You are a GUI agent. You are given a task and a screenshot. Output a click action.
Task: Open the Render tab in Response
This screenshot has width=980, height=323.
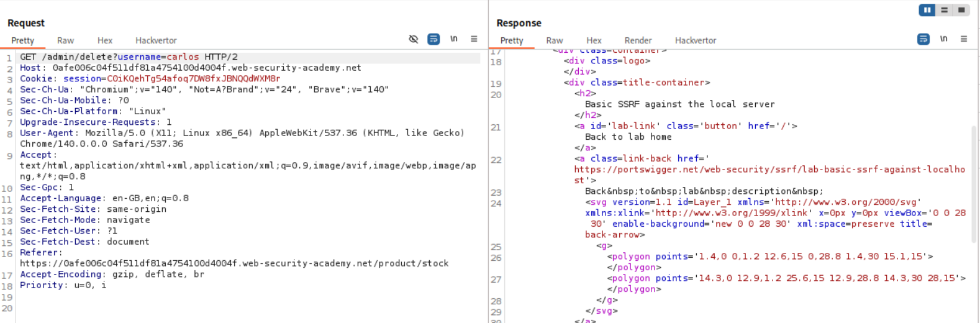click(638, 40)
